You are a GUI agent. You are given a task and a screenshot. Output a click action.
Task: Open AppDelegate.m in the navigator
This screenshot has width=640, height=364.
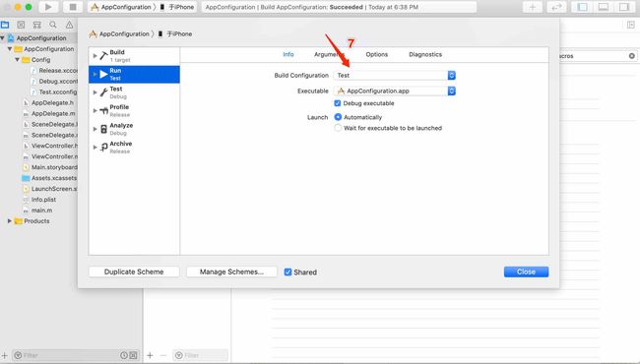coord(49,113)
